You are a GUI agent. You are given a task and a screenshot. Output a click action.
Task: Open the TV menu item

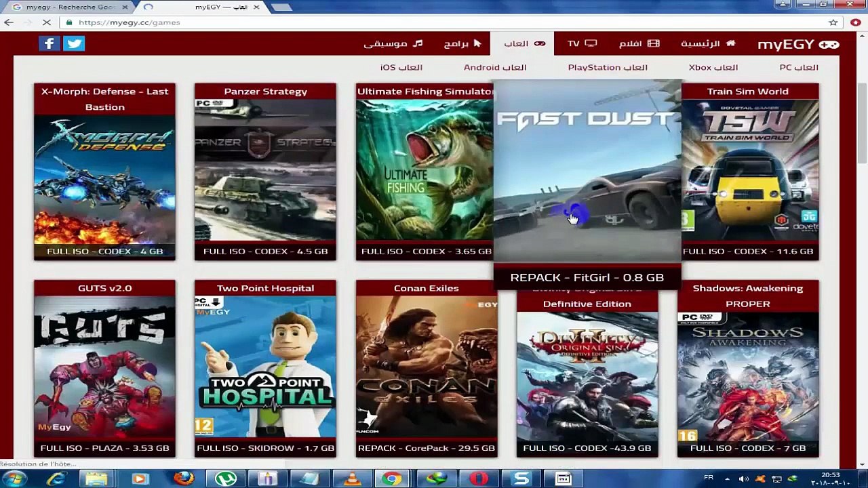pos(582,43)
